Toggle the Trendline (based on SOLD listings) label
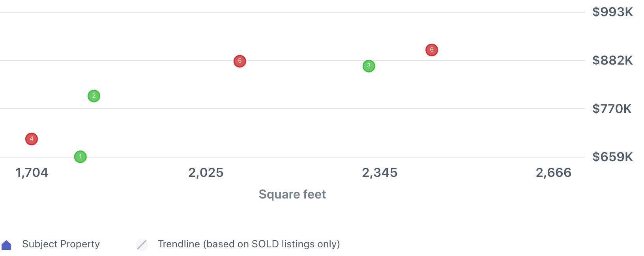The height and width of the screenshot is (256, 644). click(249, 244)
